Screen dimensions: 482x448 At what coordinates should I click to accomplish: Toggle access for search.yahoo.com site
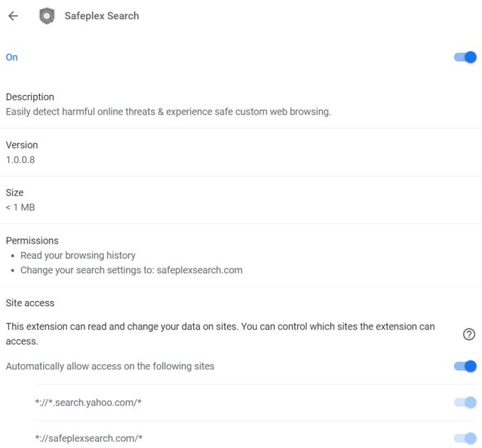point(465,403)
